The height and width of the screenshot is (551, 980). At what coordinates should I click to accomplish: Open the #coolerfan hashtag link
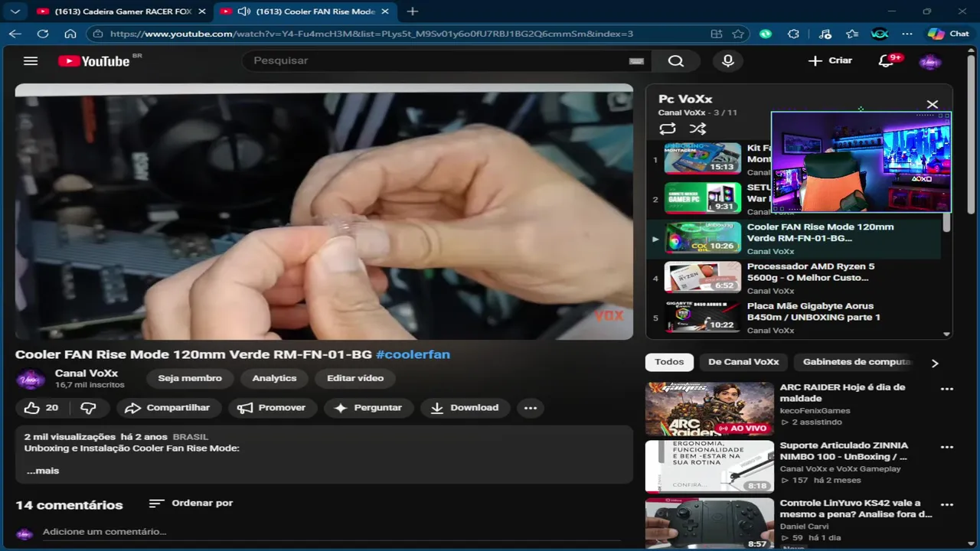pos(413,354)
